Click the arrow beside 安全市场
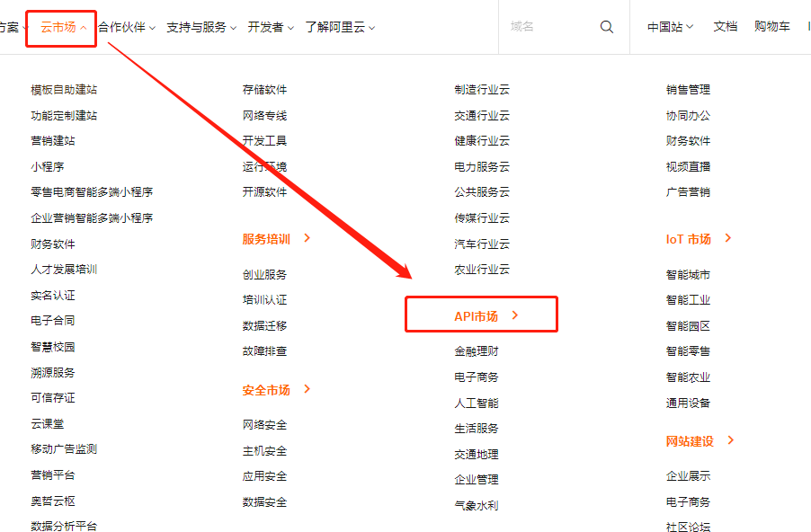The height and width of the screenshot is (532, 811). (x=307, y=389)
